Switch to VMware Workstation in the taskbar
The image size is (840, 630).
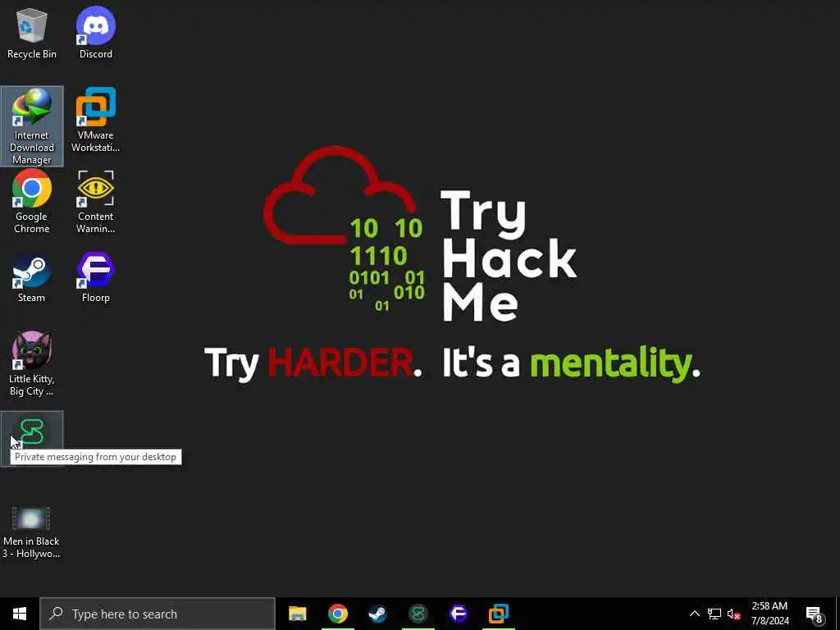tap(498, 614)
